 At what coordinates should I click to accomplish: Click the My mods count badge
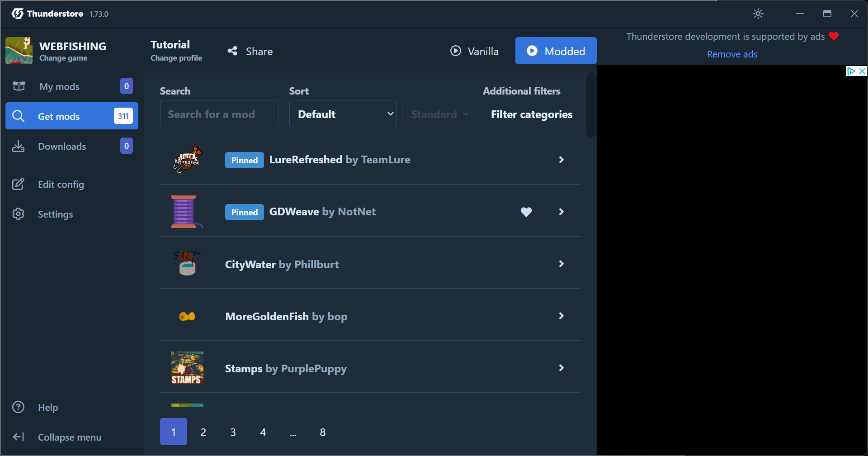click(x=127, y=86)
